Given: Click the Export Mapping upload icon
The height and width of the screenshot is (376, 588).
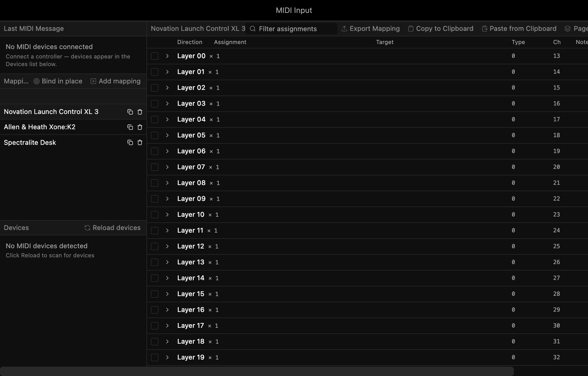Looking at the screenshot, I should tap(344, 28).
